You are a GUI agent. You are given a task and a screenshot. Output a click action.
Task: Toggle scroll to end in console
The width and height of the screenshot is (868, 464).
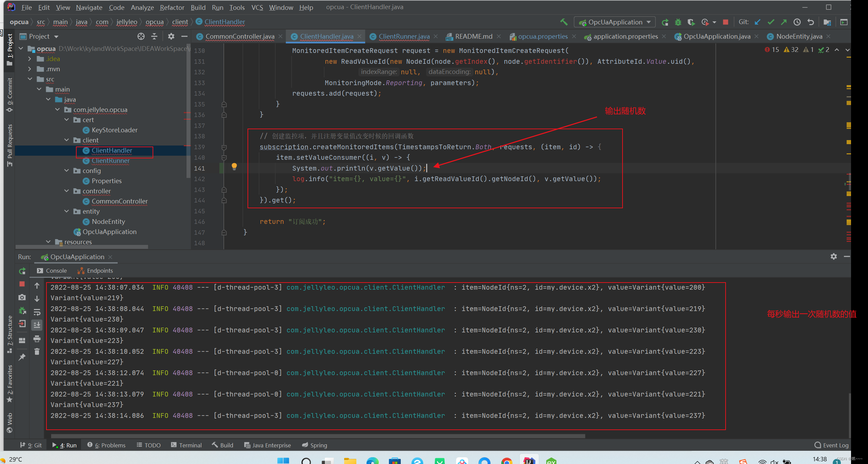tap(37, 325)
